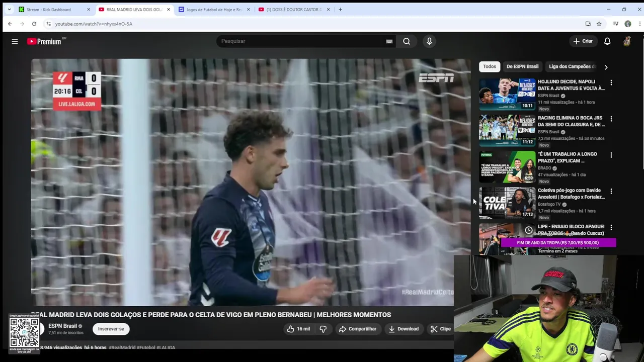
Task: Open Chrome three-dot menu
Action: (639, 24)
